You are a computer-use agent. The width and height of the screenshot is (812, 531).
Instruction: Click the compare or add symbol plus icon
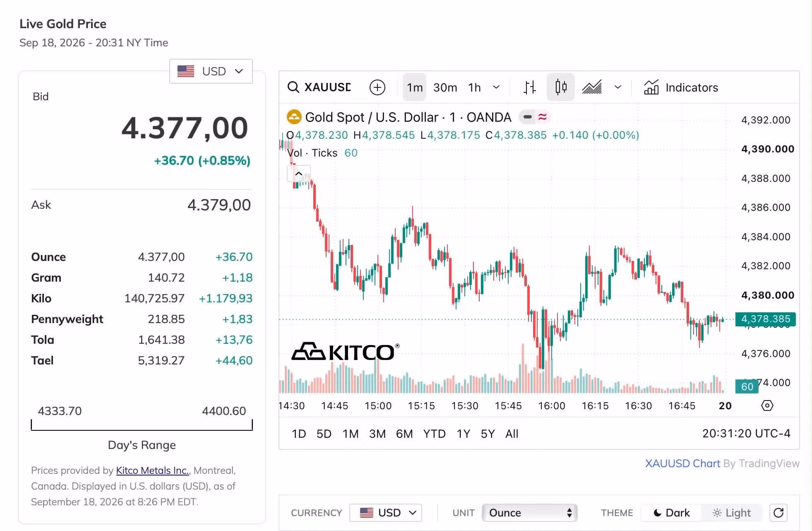click(x=377, y=87)
